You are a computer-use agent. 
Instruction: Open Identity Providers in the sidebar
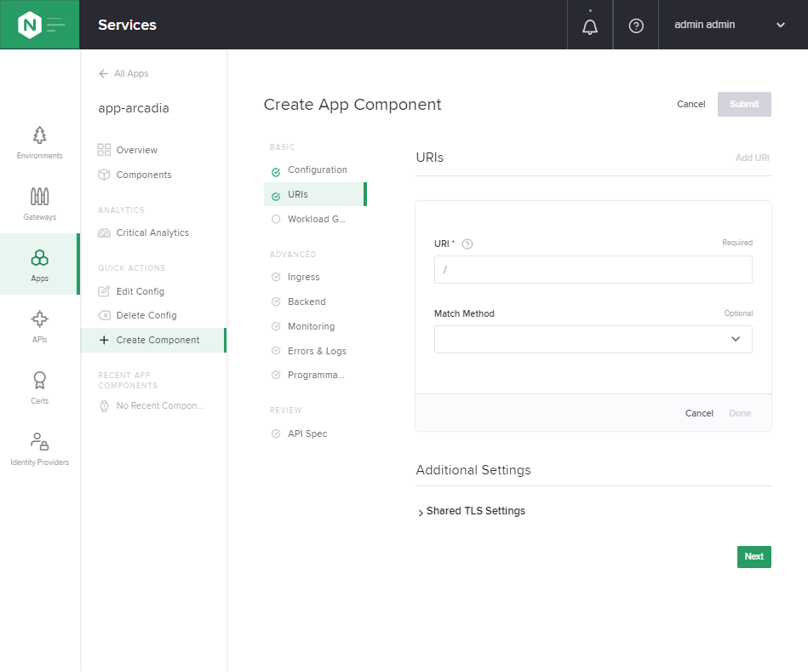point(40,449)
